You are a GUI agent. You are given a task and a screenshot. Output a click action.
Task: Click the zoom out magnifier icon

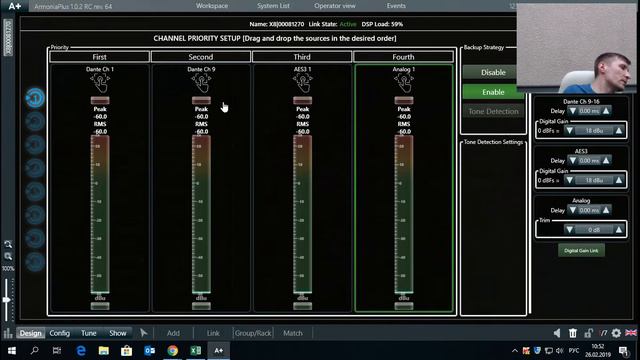(8, 256)
